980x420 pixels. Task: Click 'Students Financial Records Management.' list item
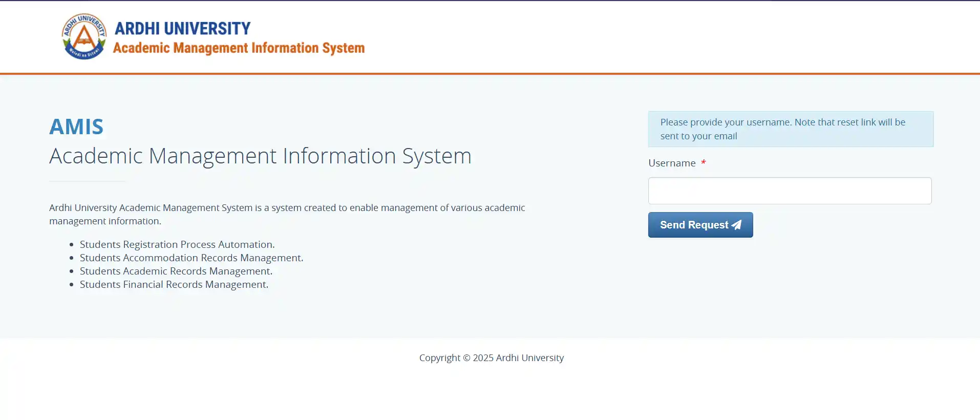(174, 284)
